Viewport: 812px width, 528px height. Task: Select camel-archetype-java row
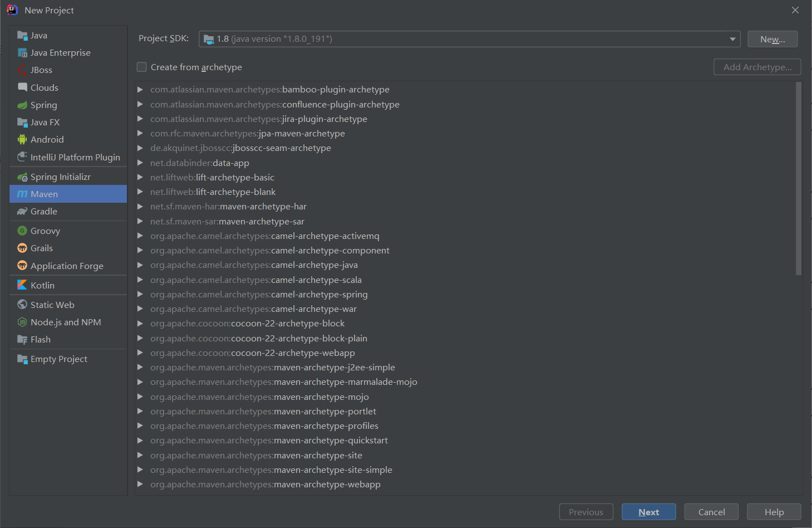point(465,265)
